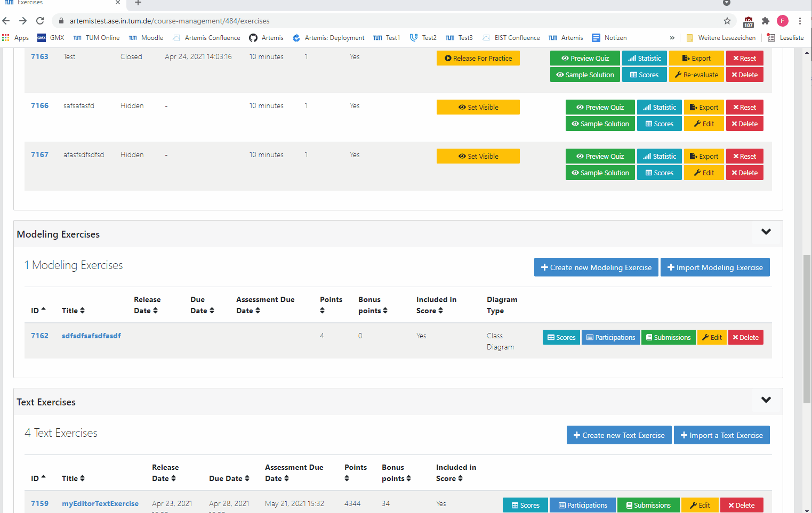Open Statistic for quiz 7167
This screenshot has width=812, height=513.
(660, 156)
